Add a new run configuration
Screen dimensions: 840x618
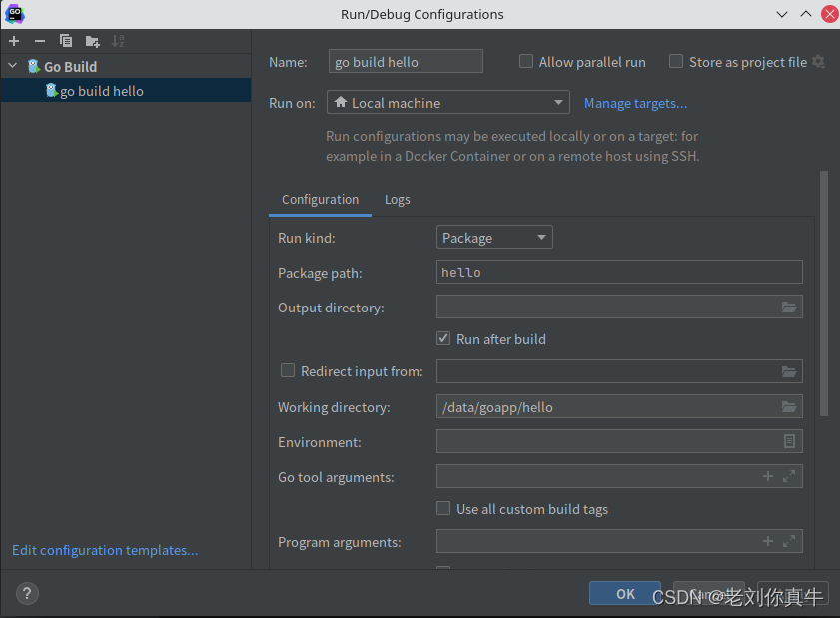(x=13, y=41)
